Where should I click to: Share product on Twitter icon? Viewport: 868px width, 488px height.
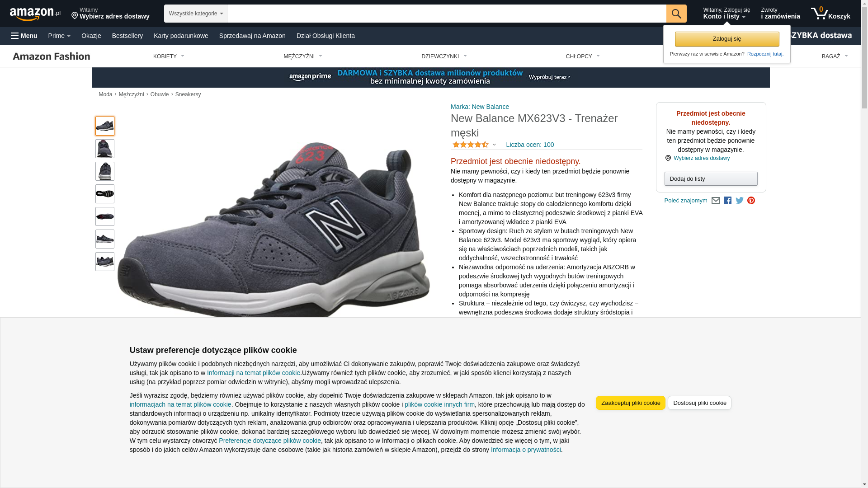(x=740, y=200)
